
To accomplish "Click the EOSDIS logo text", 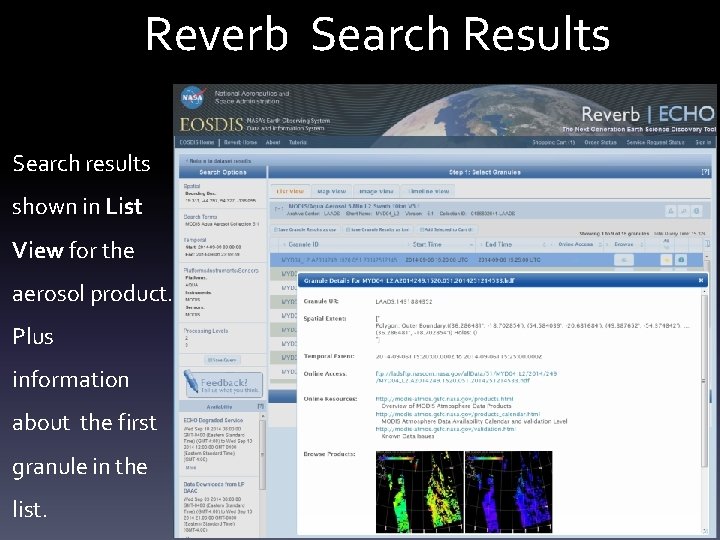I will pos(211,124).
